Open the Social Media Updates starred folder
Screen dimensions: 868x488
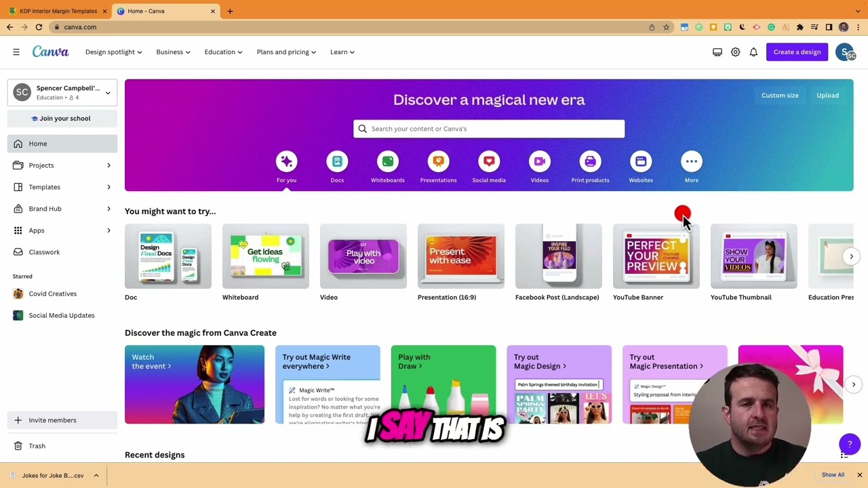(61, 315)
